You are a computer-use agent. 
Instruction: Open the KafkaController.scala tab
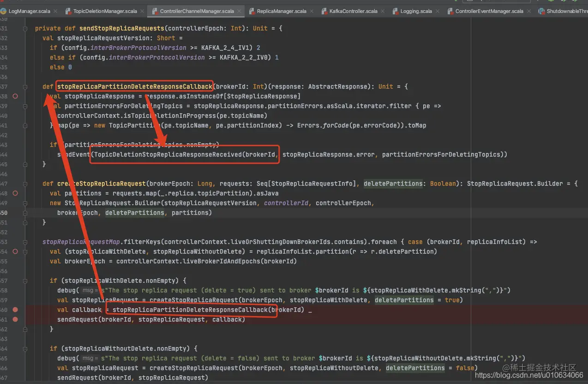[353, 11]
